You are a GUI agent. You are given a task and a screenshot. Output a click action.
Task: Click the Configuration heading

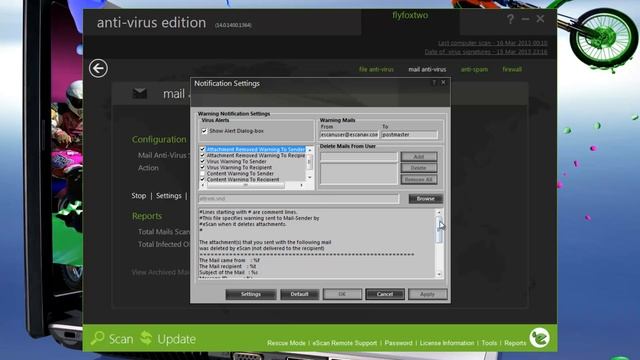coord(159,140)
